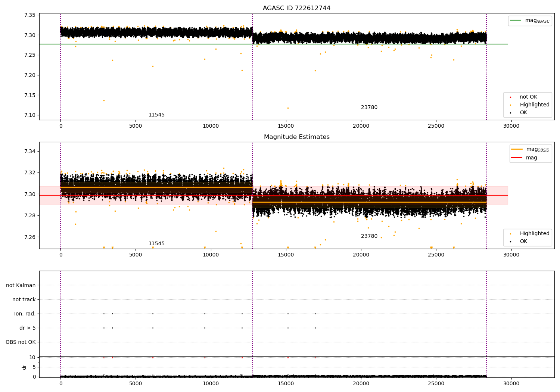Click x-tick '5000' under the top plot
The width and height of the screenshot is (560, 392).
tap(136, 126)
